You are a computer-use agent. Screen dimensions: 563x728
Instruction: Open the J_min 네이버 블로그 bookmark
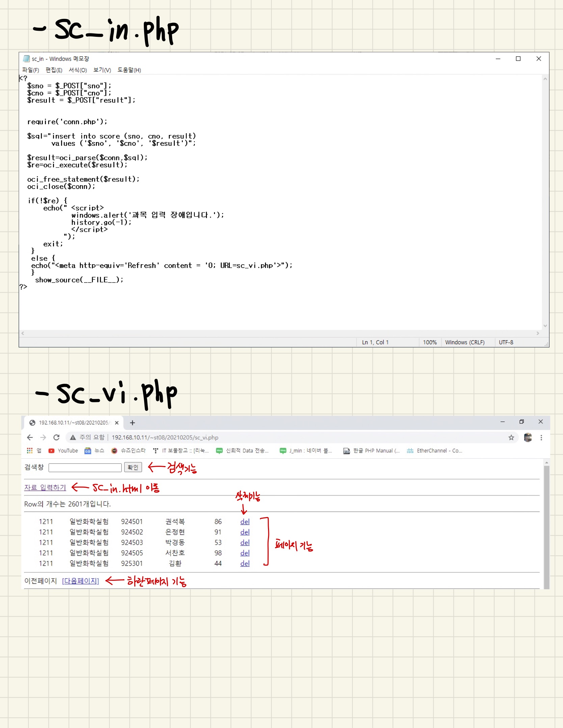(306, 451)
